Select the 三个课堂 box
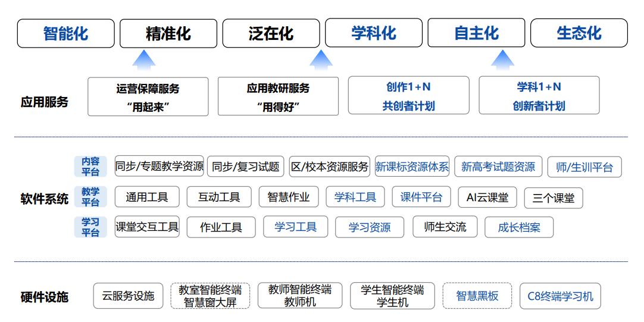This screenshot has width=644, height=322. [554, 198]
